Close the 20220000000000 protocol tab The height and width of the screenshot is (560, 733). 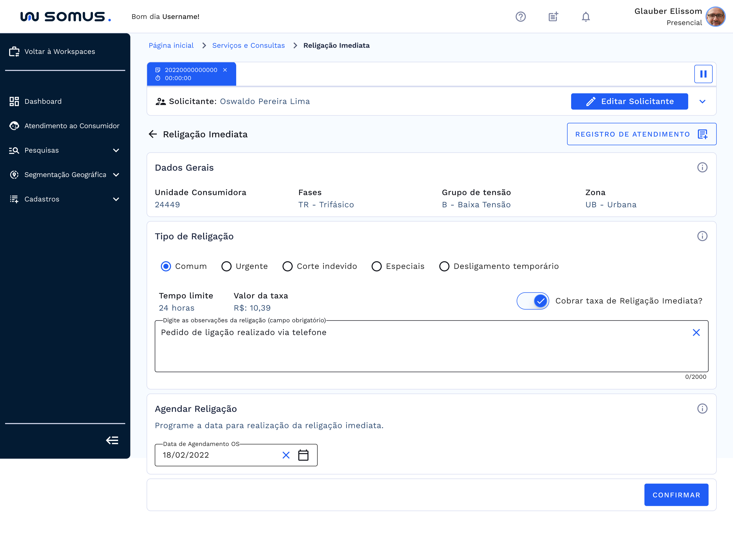[x=225, y=70]
